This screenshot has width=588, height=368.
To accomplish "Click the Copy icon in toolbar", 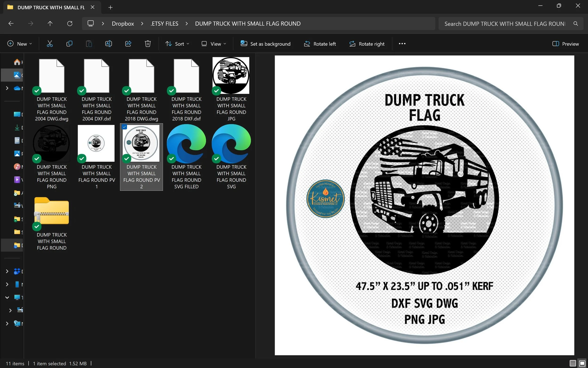I will [69, 44].
